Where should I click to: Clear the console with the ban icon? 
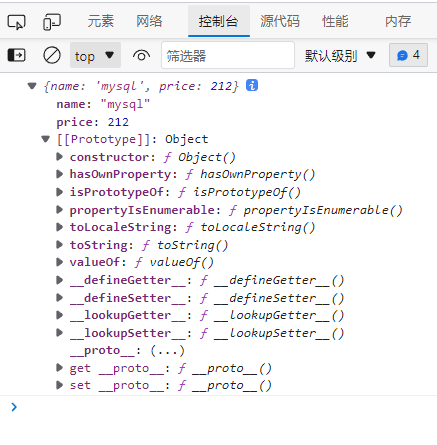(52, 55)
